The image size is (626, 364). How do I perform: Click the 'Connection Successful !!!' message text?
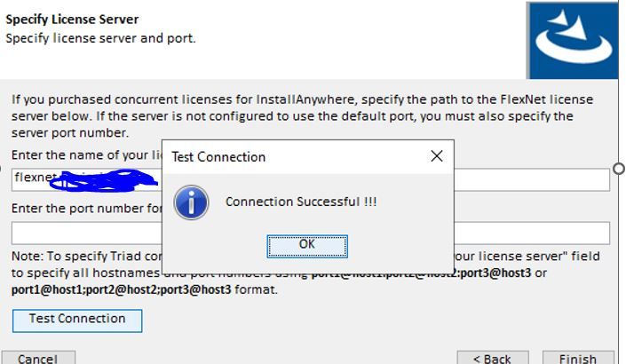tap(301, 202)
